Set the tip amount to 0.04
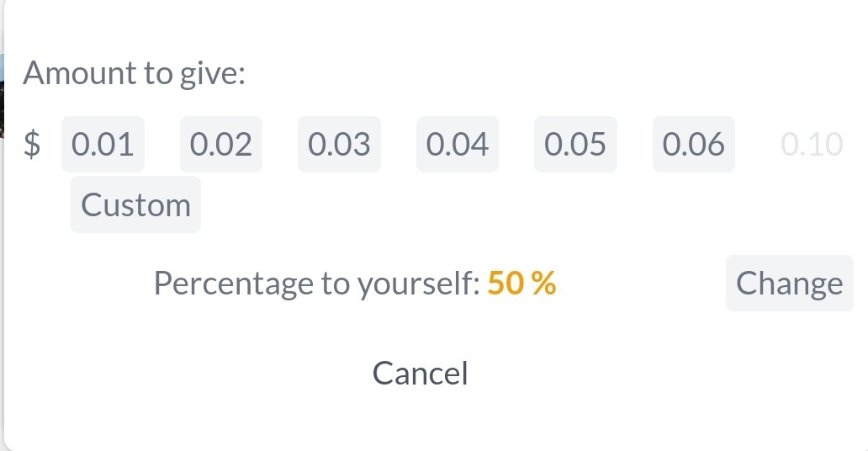Image resolution: width=868 pixels, height=451 pixels. coord(458,144)
